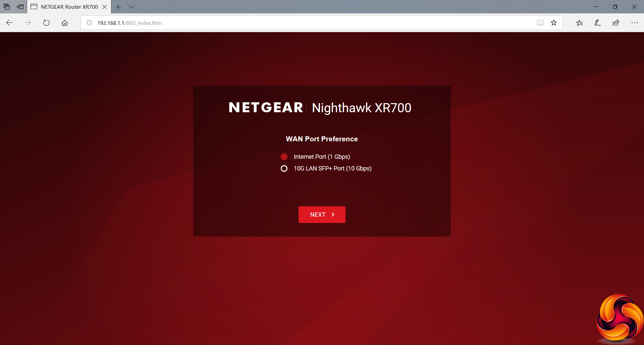
Task: Go to the browser Home page
Action: tap(65, 23)
